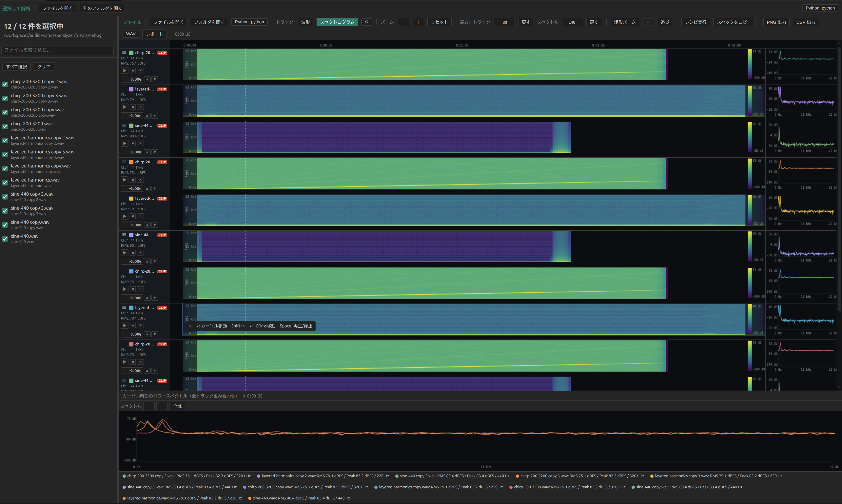Image resolution: width=842 pixels, height=504 pixels.
Task: Click すべて選択 to select all files
Action: [17, 67]
